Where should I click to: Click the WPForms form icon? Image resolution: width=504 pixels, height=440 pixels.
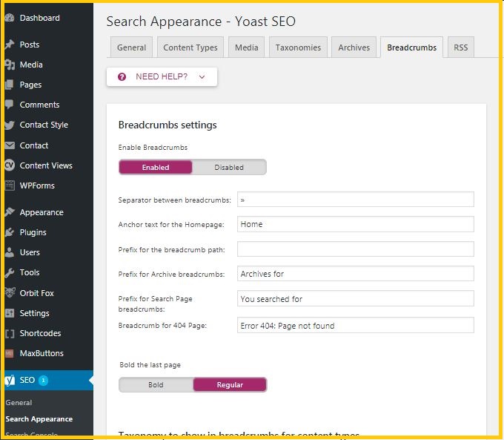tap(10, 185)
